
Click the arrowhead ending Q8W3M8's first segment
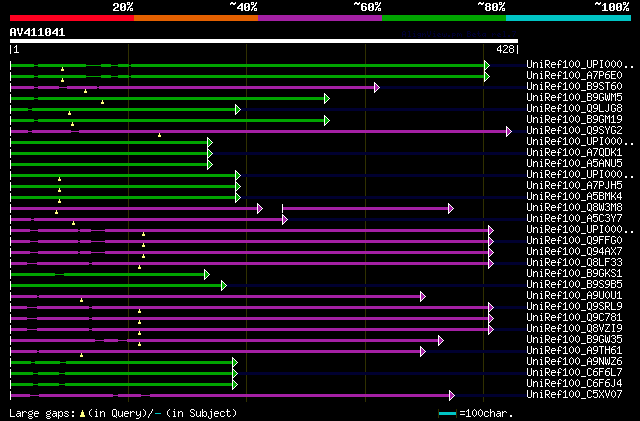coord(260,209)
